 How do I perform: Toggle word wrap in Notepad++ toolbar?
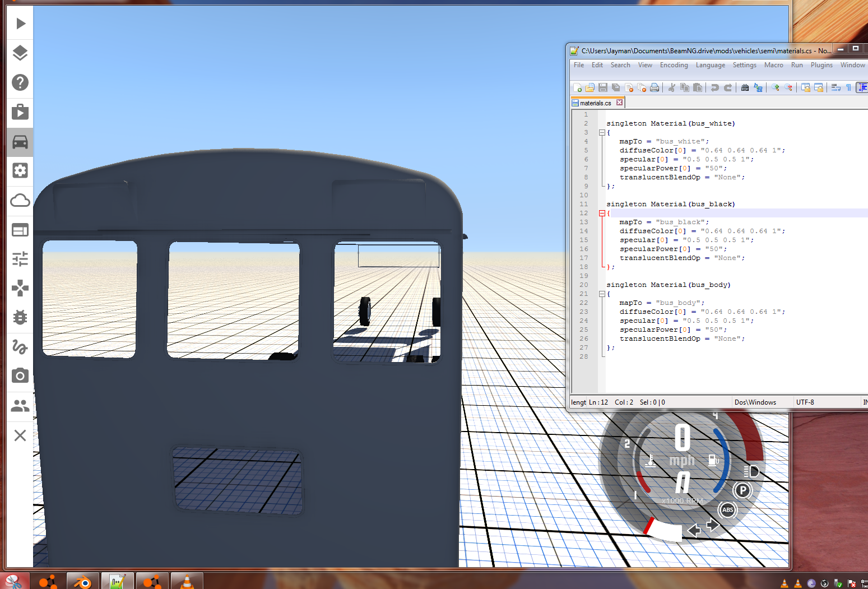click(835, 87)
